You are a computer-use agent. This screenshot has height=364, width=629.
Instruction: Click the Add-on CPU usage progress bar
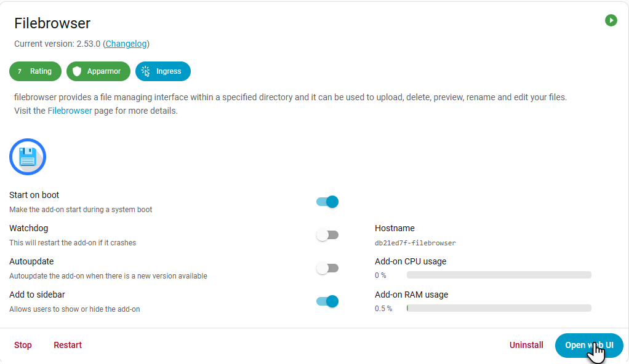(x=499, y=275)
